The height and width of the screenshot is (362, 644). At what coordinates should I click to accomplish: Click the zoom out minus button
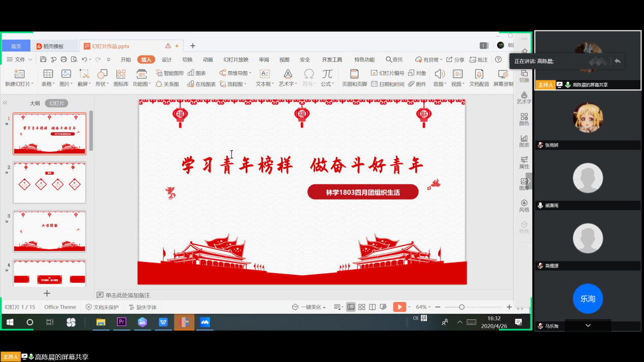(x=439, y=307)
